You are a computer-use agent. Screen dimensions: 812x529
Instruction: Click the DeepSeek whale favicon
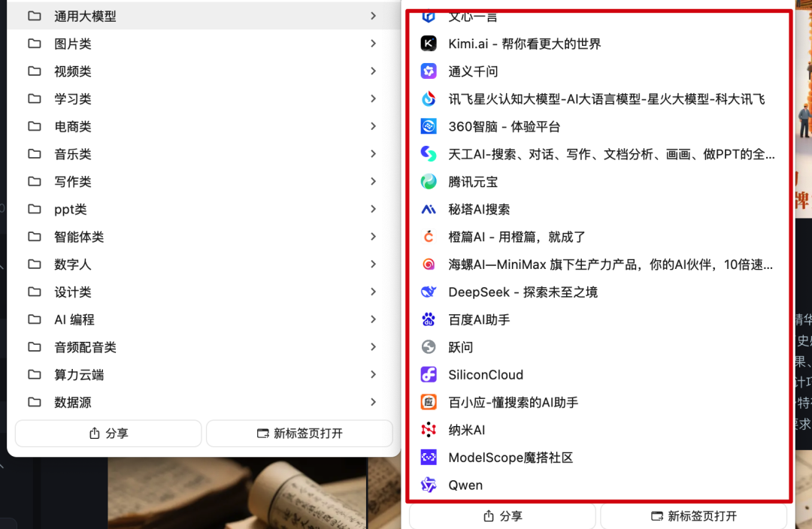tap(429, 292)
